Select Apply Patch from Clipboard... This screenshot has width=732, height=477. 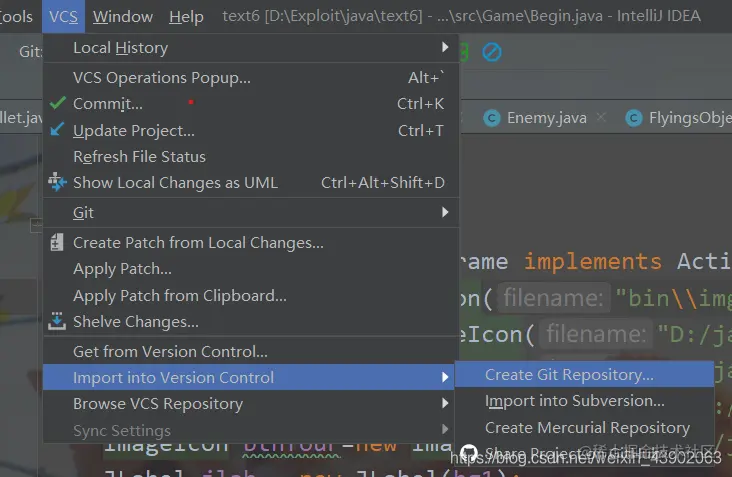tap(251, 295)
